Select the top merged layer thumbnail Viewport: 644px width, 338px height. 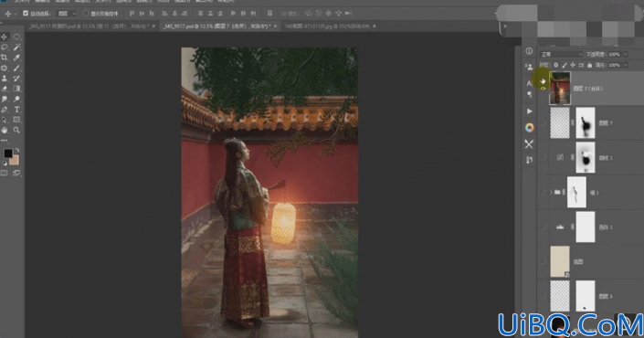point(560,88)
